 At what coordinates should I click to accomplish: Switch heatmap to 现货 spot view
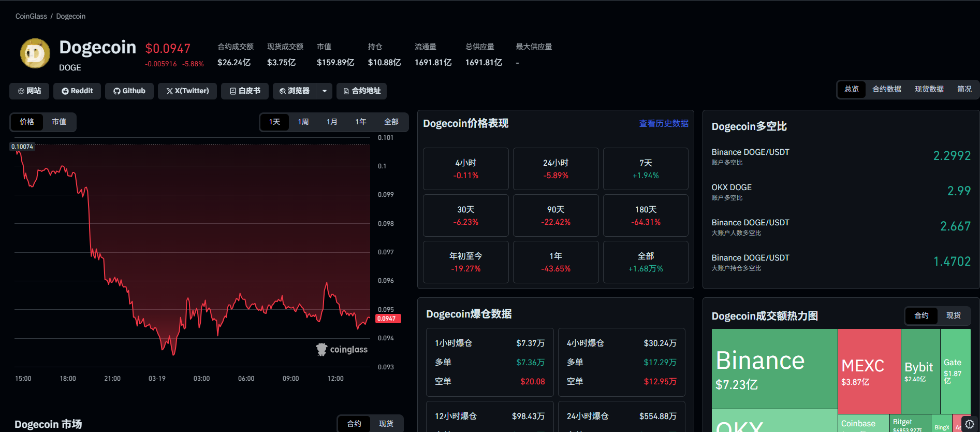pyautogui.click(x=953, y=315)
